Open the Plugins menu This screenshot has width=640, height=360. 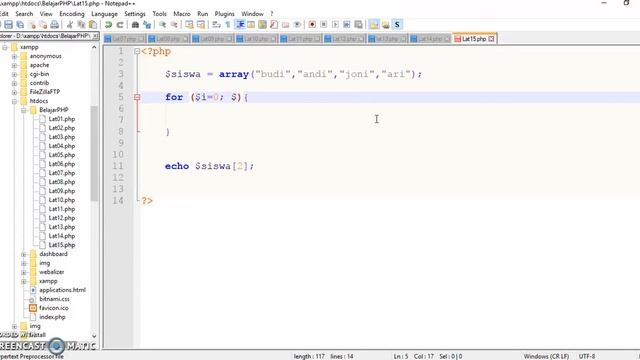tap(224, 14)
